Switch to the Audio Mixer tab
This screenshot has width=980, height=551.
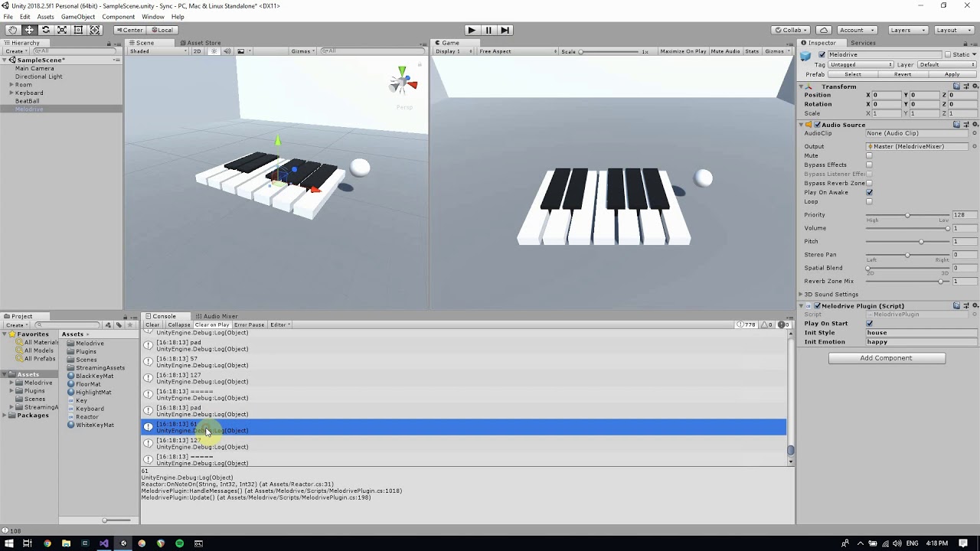[217, 316]
